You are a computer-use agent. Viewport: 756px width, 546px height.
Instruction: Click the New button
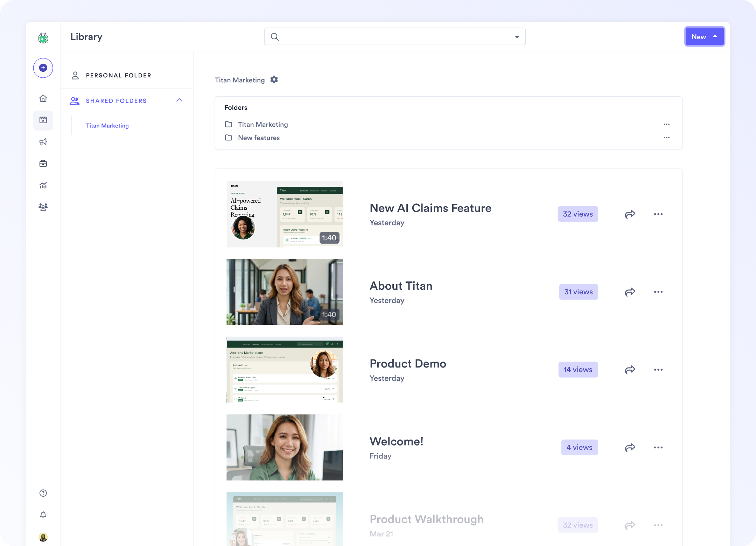[x=699, y=36]
